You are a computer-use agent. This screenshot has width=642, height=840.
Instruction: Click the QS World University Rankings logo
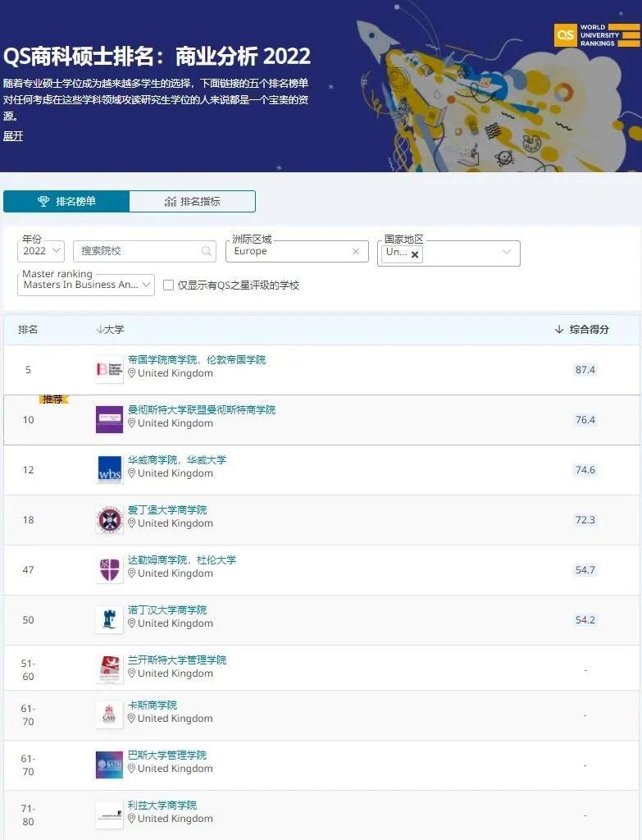[x=597, y=35]
